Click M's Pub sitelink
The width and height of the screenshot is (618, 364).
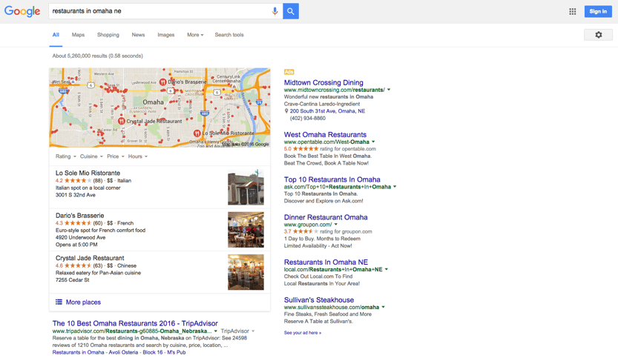(x=176, y=352)
